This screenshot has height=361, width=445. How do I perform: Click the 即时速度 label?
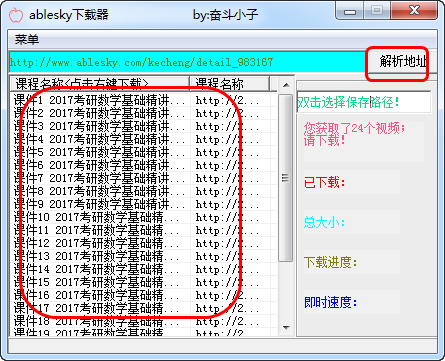330,302
